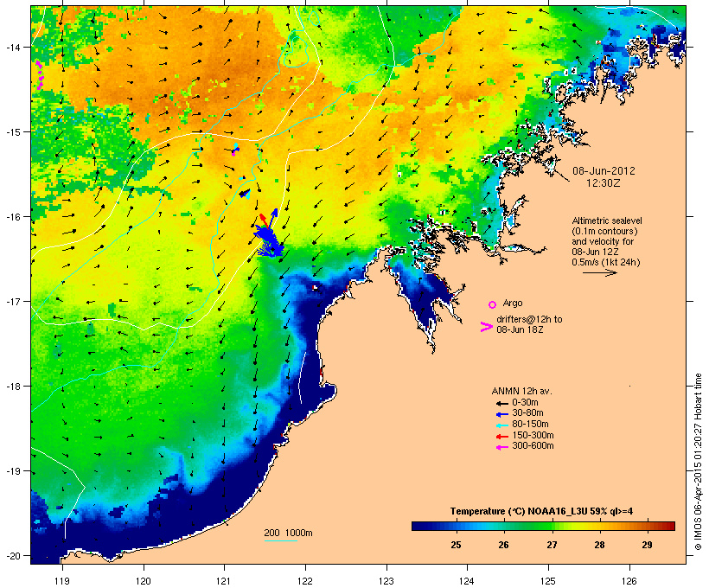Click the 08-Jun 18Z drifters text
Viewport: 709px width, 588px height.
[520, 329]
